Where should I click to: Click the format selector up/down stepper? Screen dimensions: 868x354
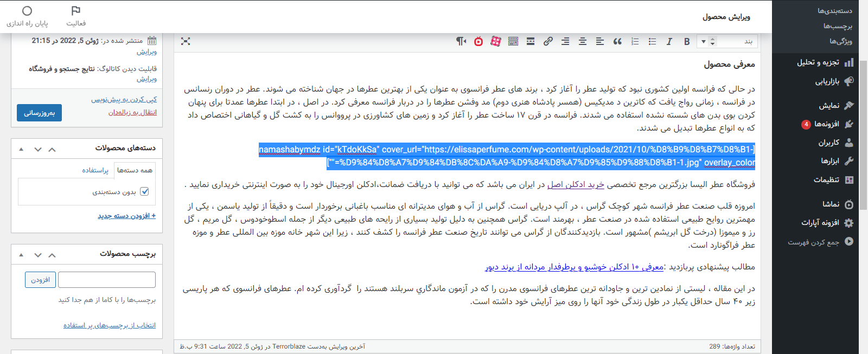click(x=713, y=42)
